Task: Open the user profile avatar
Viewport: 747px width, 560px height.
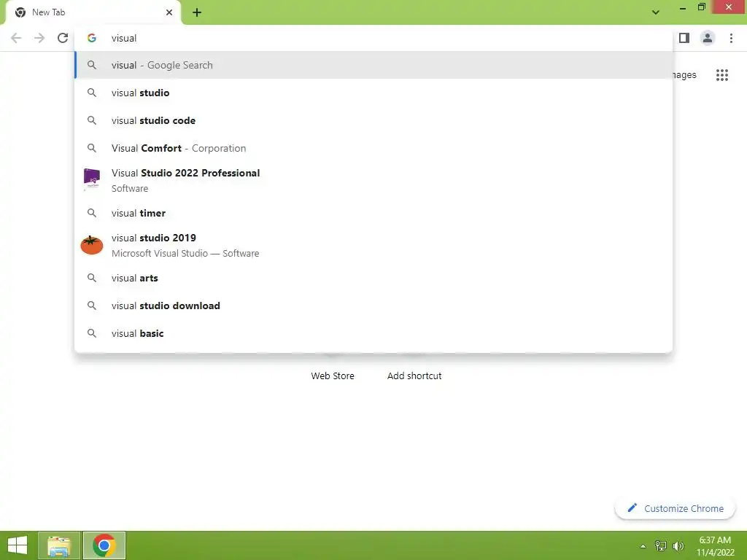Action: click(708, 38)
